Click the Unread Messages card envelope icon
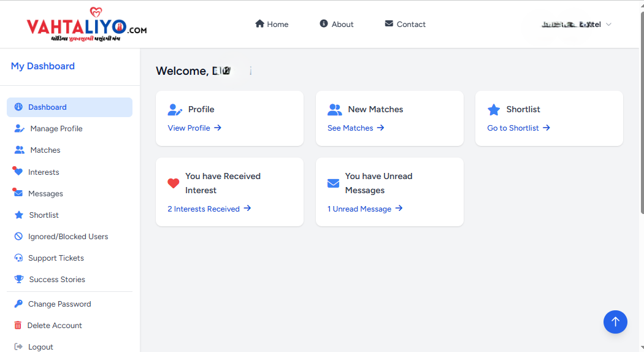644x352 pixels. (333, 183)
